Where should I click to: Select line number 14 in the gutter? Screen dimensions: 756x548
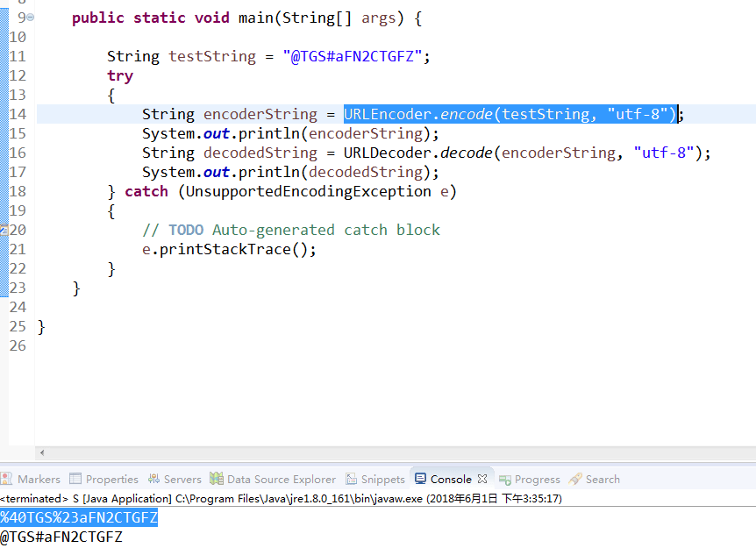pos(18,113)
